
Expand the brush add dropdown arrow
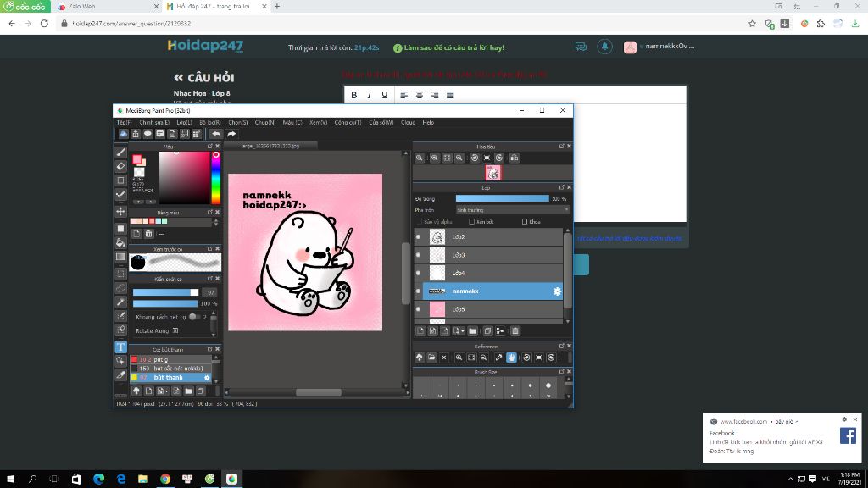[167, 391]
